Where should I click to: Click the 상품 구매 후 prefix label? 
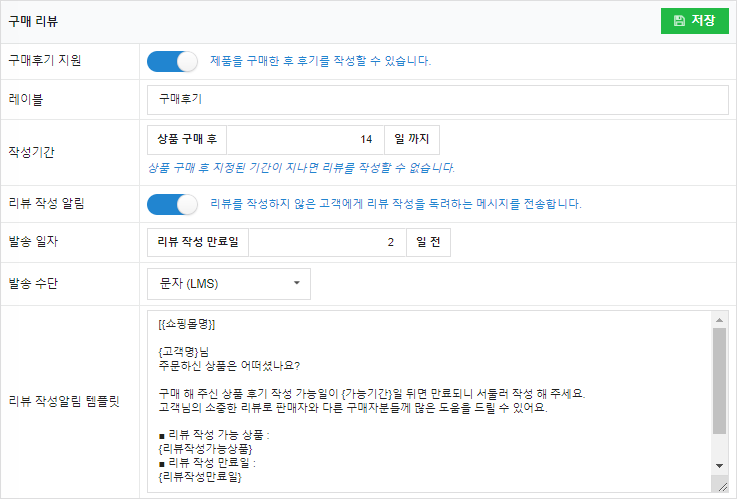[x=187, y=139]
